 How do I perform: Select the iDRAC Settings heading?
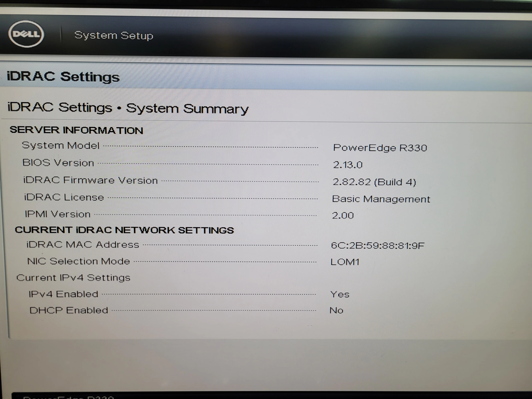(x=63, y=77)
